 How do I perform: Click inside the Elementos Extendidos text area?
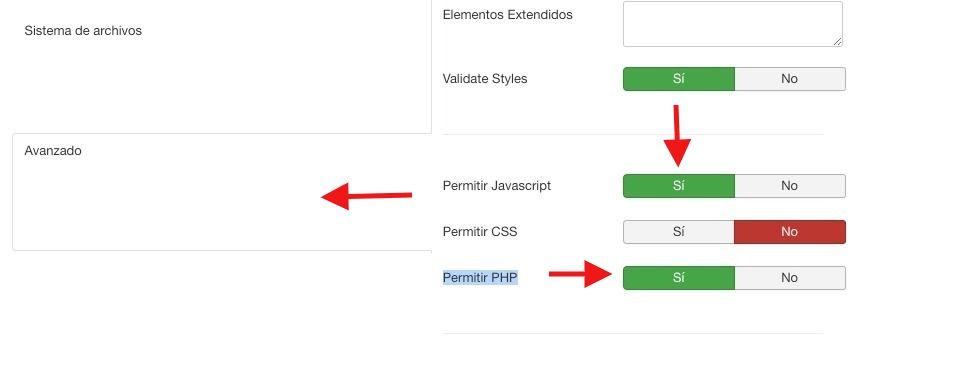click(733, 24)
